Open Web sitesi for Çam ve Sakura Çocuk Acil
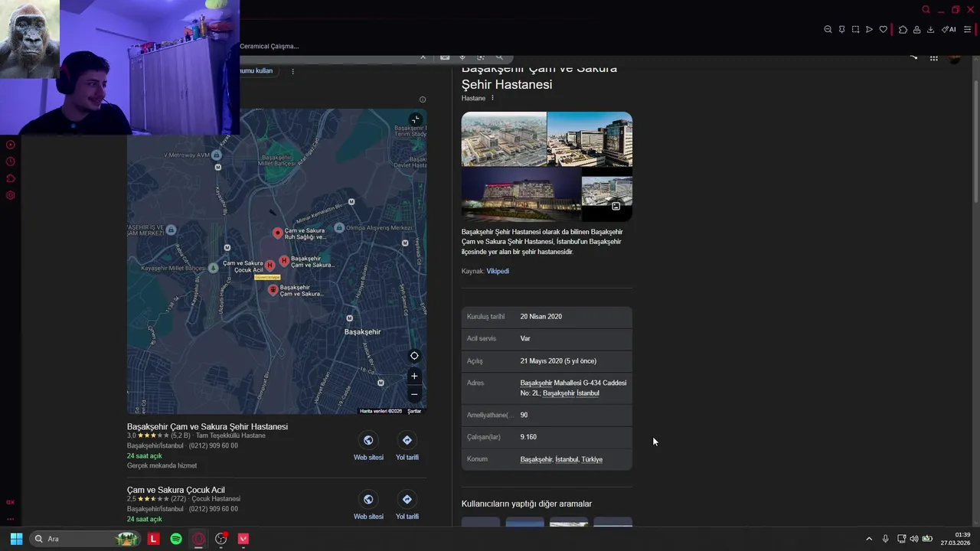980x551 pixels. coord(368,506)
